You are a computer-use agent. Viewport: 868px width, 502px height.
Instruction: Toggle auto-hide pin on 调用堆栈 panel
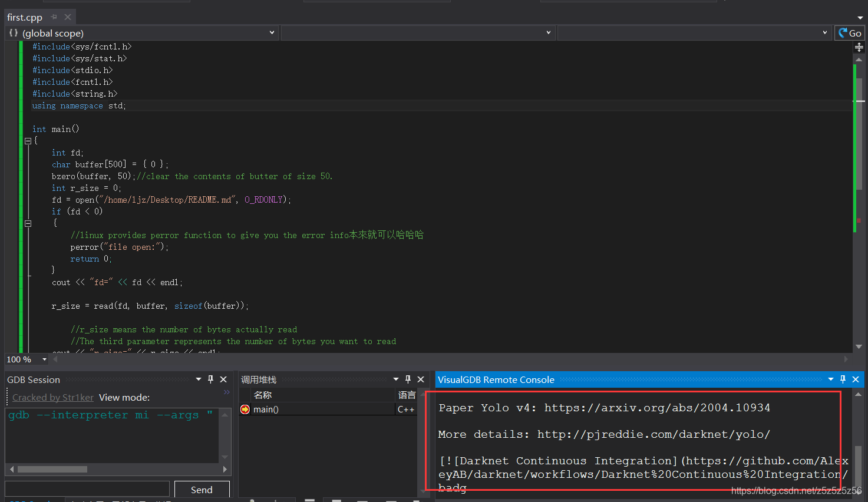coord(408,379)
